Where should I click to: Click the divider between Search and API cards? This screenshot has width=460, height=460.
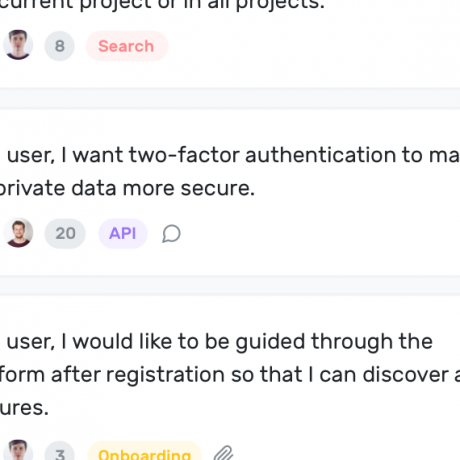(x=230, y=99)
